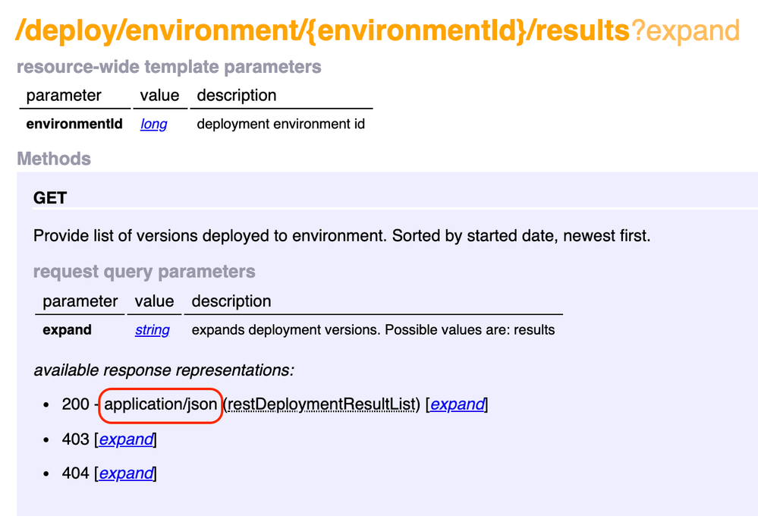This screenshot has height=532, width=758.
Task: Click the 200 status code bullet
Action: click(x=74, y=405)
